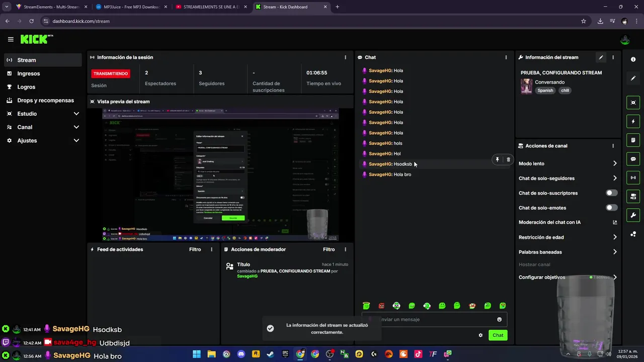644x362 pixels.
Task: Click the browser address bar
Action: click(312, 21)
